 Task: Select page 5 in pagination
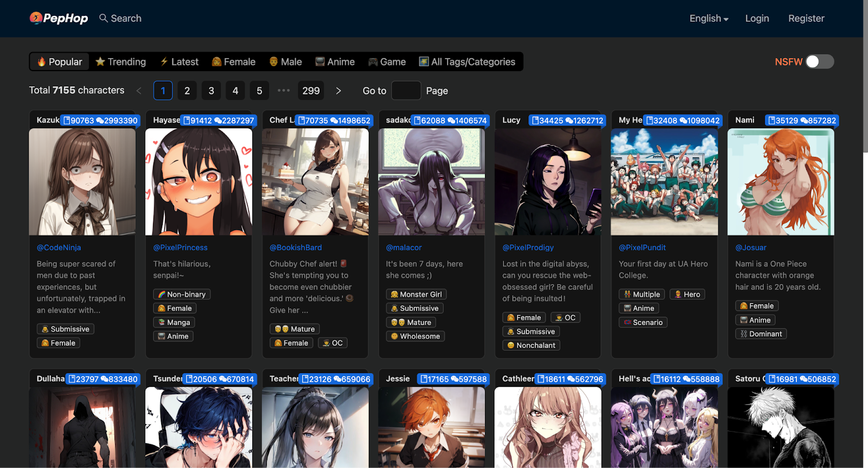coord(259,91)
